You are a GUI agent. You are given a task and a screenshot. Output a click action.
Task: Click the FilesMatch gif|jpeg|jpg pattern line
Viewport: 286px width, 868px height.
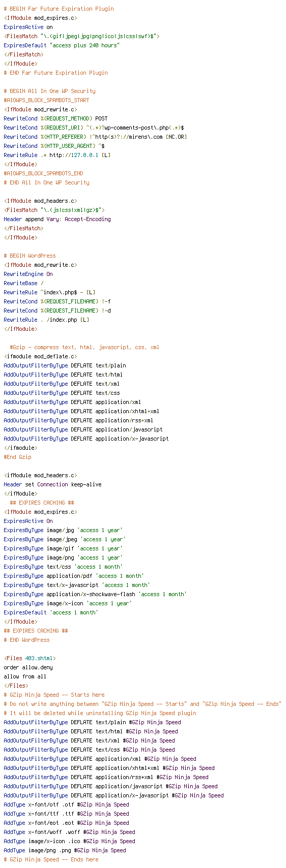[81, 36]
